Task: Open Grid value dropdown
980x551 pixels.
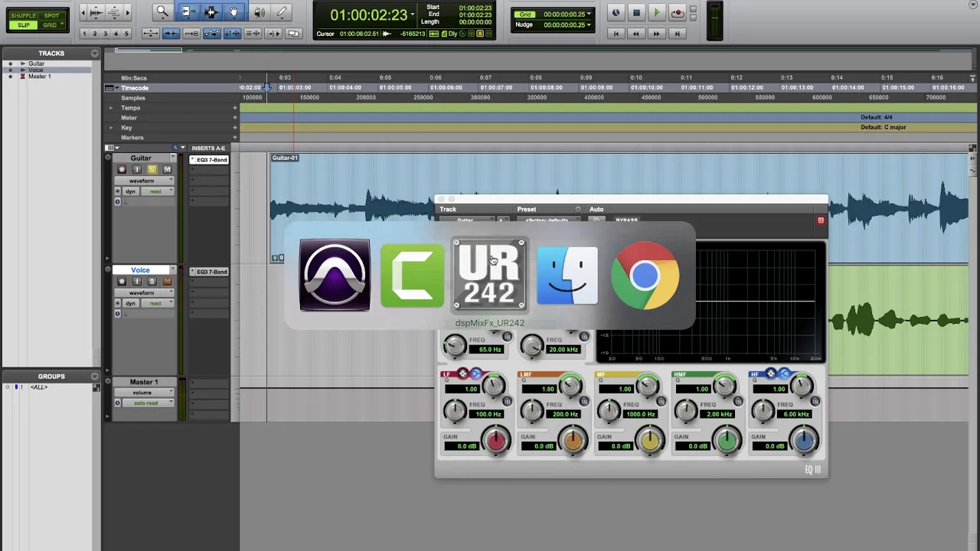Action: tap(588, 14)
